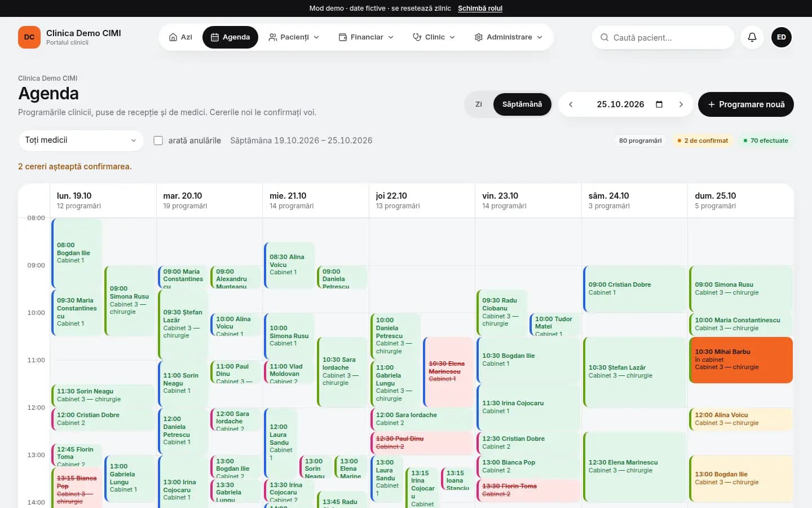Click the '80 programări' count badge

[x=640, y=141]
